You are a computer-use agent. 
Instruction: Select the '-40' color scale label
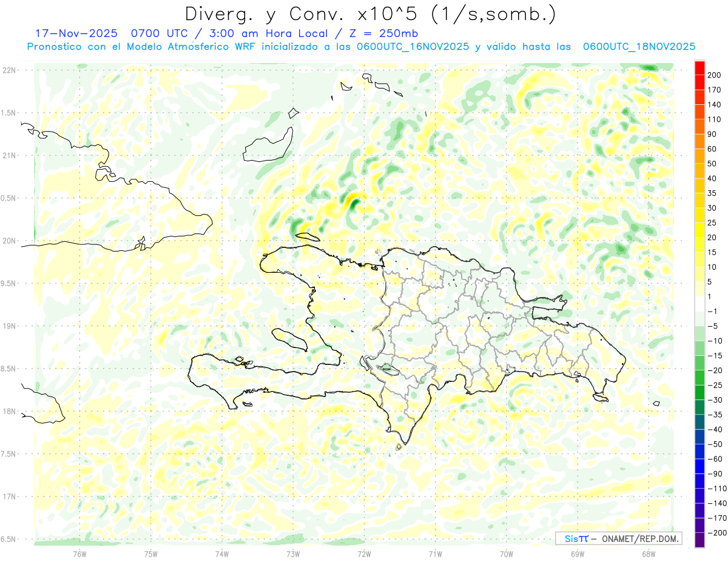click(x=716, y=429)
